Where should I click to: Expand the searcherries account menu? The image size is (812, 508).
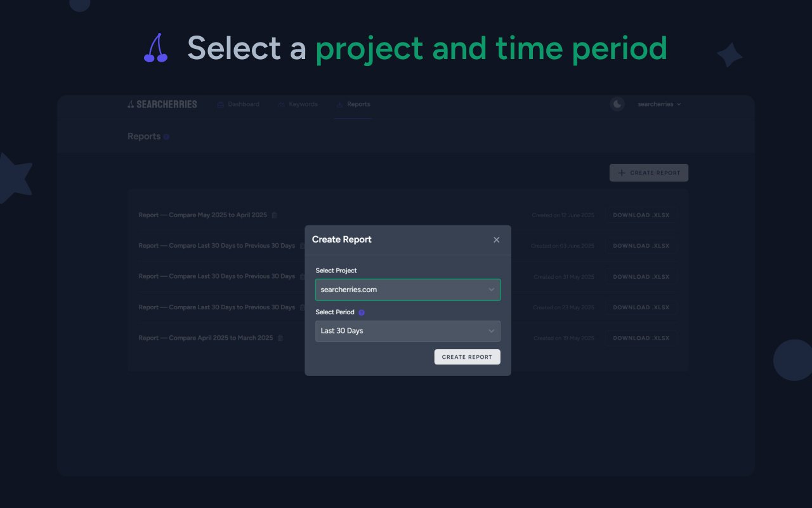(x=659, y=104)
